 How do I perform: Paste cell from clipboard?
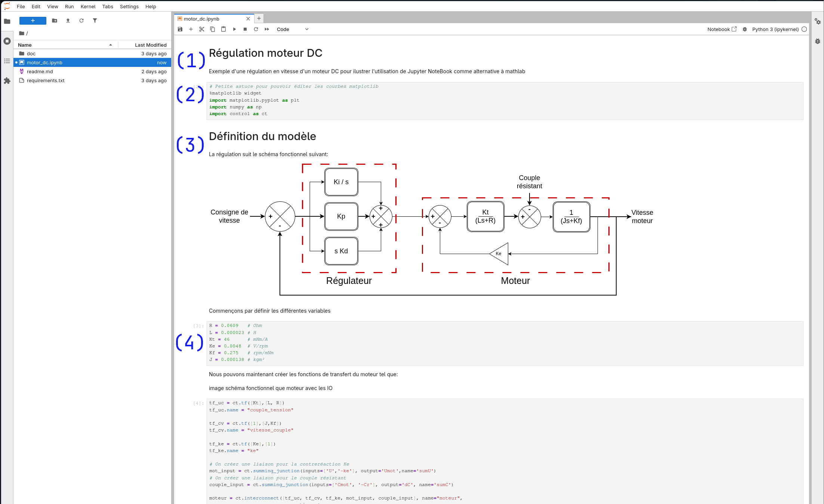(x=223, y=29)
